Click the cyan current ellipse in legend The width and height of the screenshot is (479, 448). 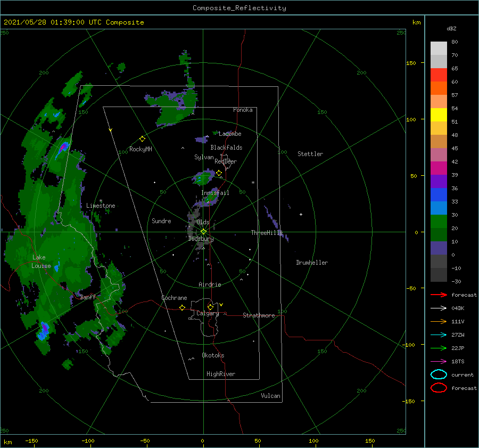pyautogui.click(x=439, y=374)
